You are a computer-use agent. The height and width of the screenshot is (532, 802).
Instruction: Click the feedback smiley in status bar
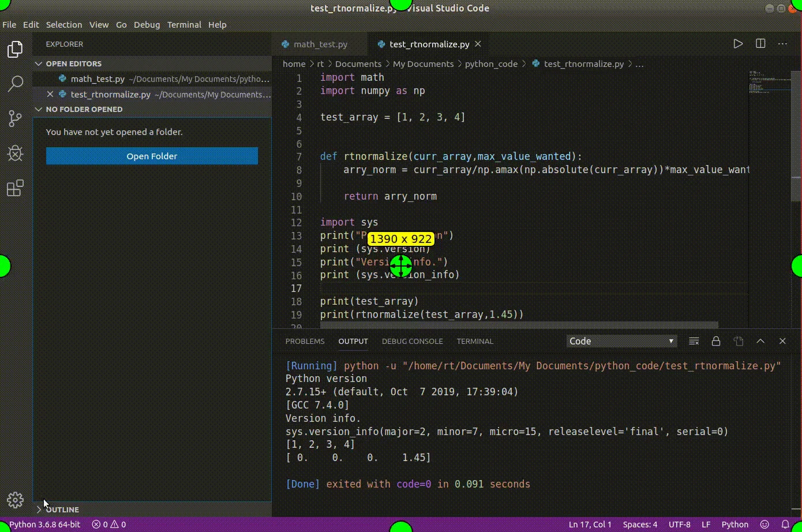tap(764, 524)
